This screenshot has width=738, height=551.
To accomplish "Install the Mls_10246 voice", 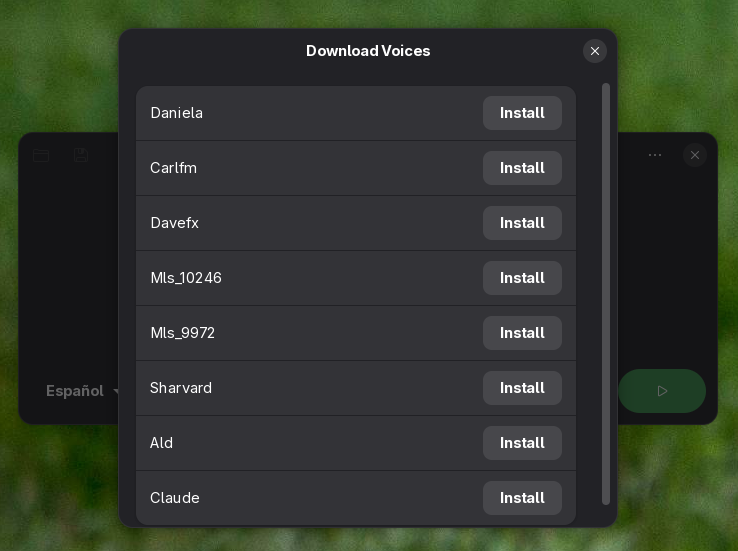I will tap(522, 278).
